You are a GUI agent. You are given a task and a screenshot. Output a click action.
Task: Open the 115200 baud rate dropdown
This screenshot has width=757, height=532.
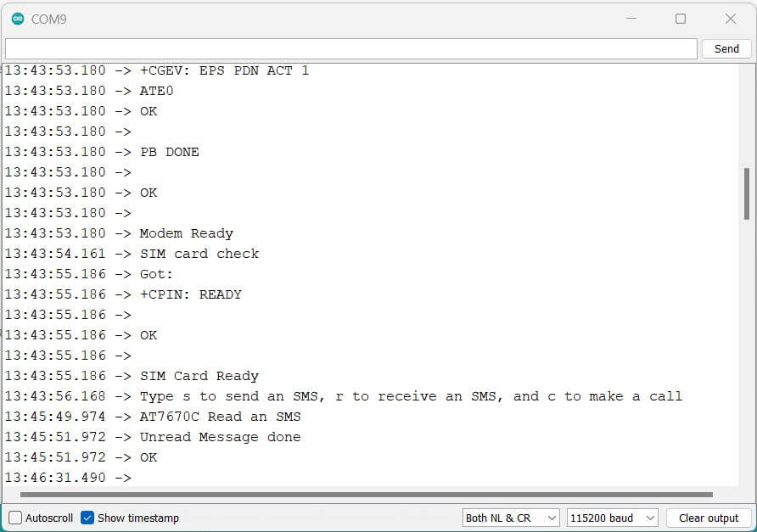coord(612,518)
